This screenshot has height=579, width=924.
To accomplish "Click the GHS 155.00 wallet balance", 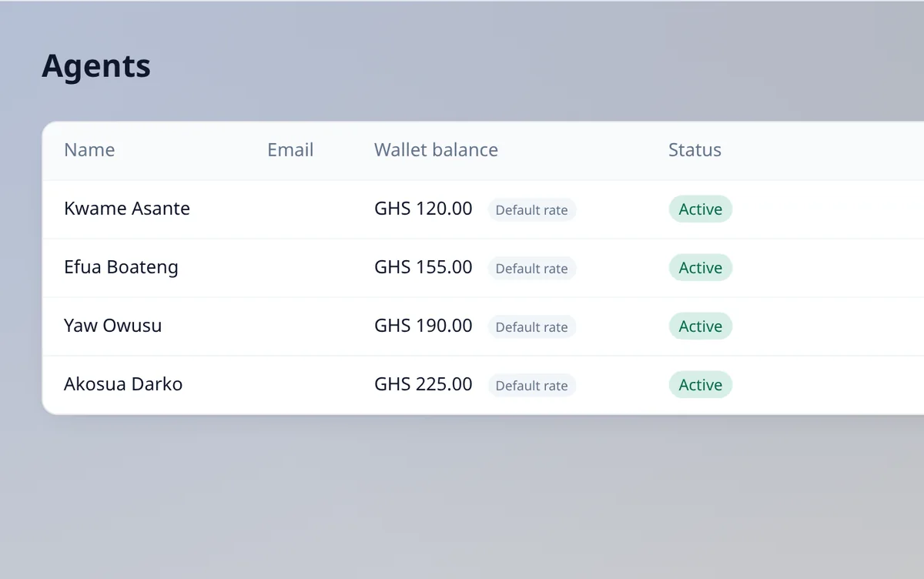I will pos(423,267).
